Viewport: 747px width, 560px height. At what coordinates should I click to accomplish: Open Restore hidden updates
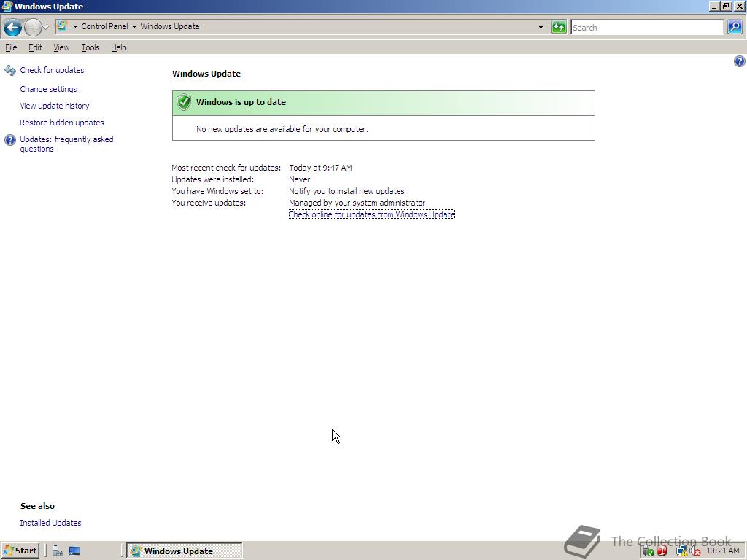[62, 122]
